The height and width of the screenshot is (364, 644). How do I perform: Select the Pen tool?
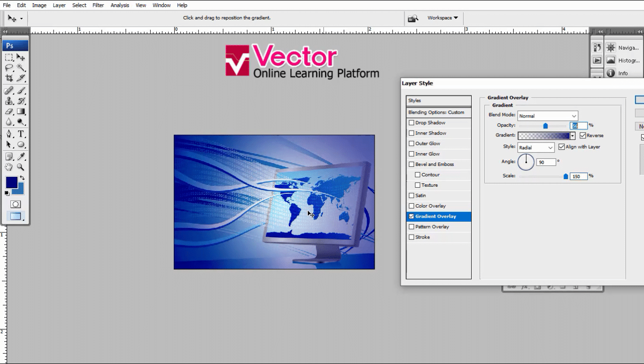(9, 134)
